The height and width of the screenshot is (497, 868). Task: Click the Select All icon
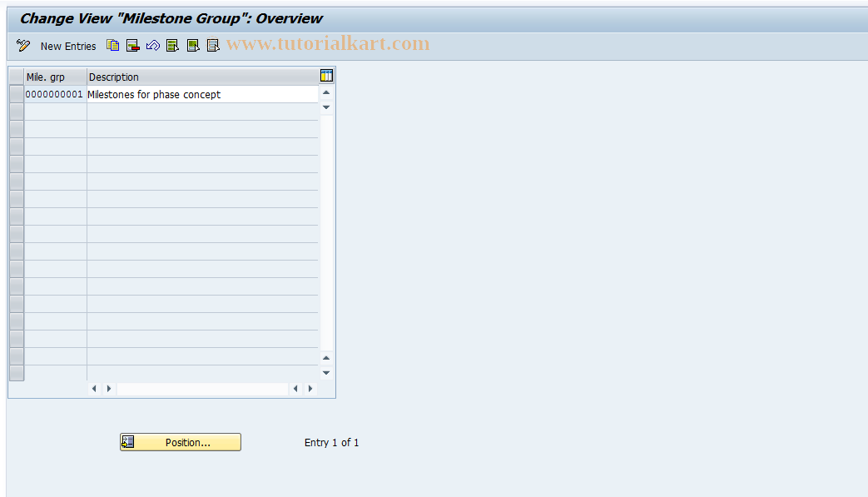point(173,46)
